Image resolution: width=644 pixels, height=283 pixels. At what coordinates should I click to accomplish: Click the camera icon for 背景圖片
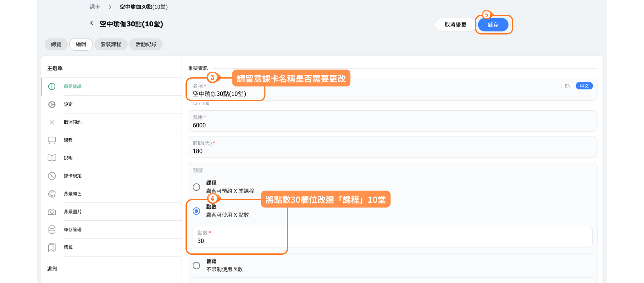[52, 212]
